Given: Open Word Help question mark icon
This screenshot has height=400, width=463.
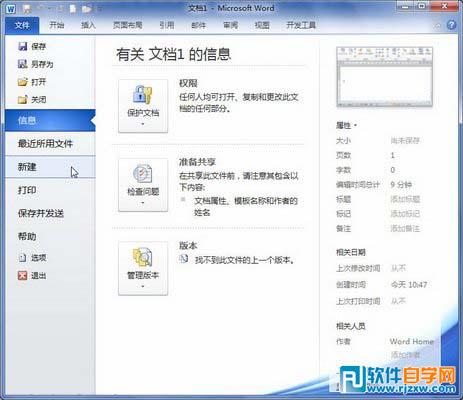Looking at the screenshot, I should pos(451,25).
